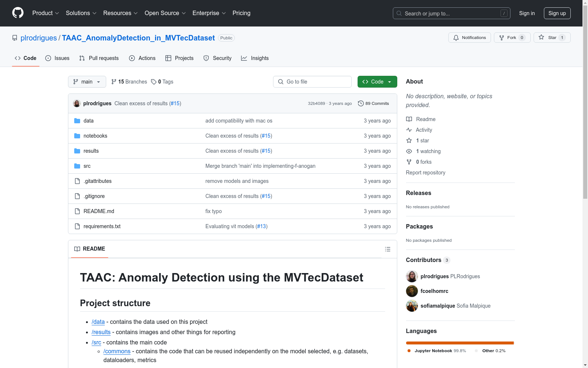Expand the Solutions menu
This screenshot has height=368, width=588.
(81, 13)
